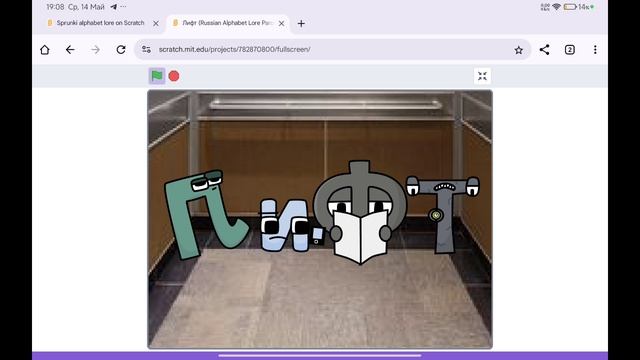
Task: Bookmark this page with the star icon
Action: click(x=518, y=50)
